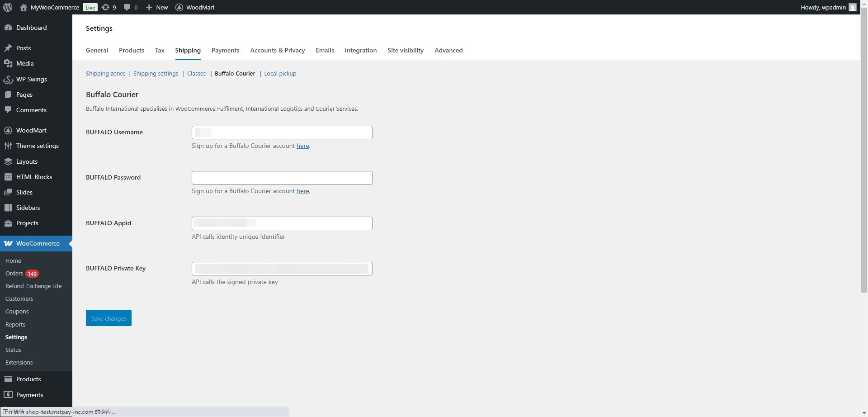This screenshot has height=417, width=868.
Task: Switch to the Payments tab
Action: click(x=226, y=50)
